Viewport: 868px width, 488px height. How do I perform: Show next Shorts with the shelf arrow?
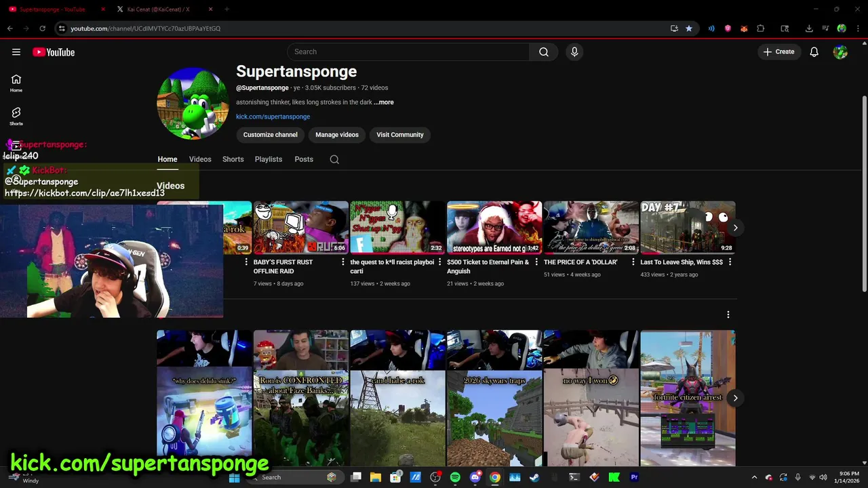pos(735,398)
